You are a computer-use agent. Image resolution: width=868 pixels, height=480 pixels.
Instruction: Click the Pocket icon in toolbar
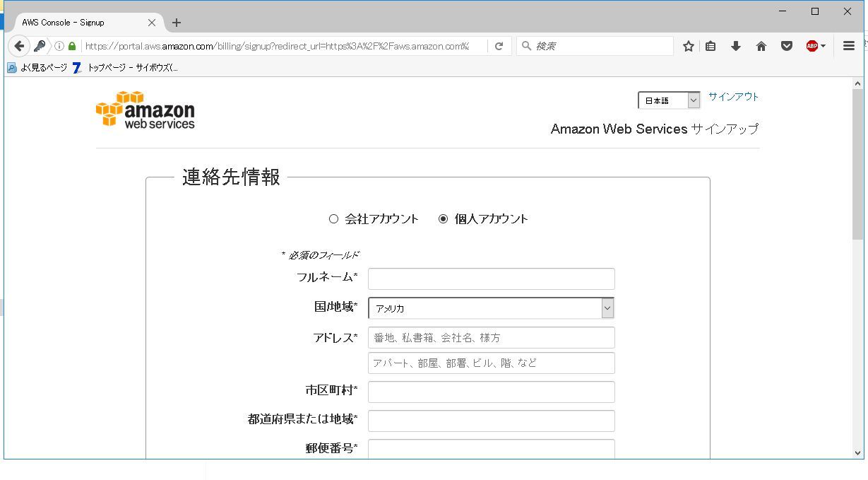pos(786,46)
